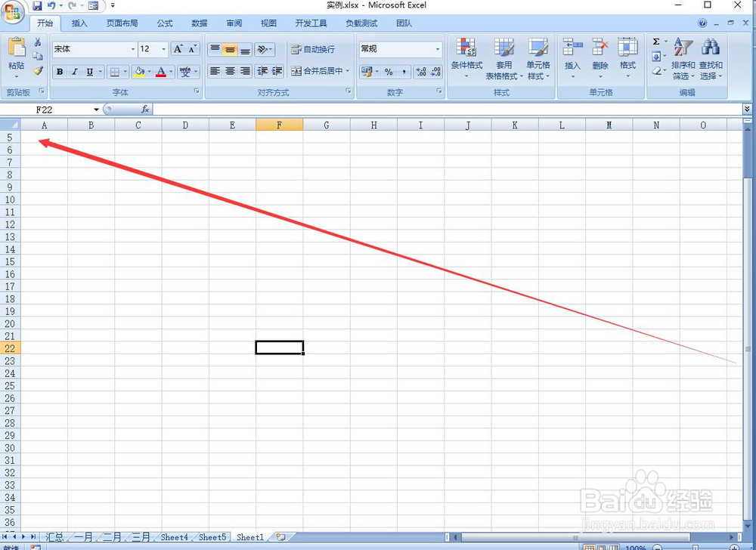The height and width of the screenshot is (550, 756).
Task: Click the increase decimal icon
Action: (421, 72)
